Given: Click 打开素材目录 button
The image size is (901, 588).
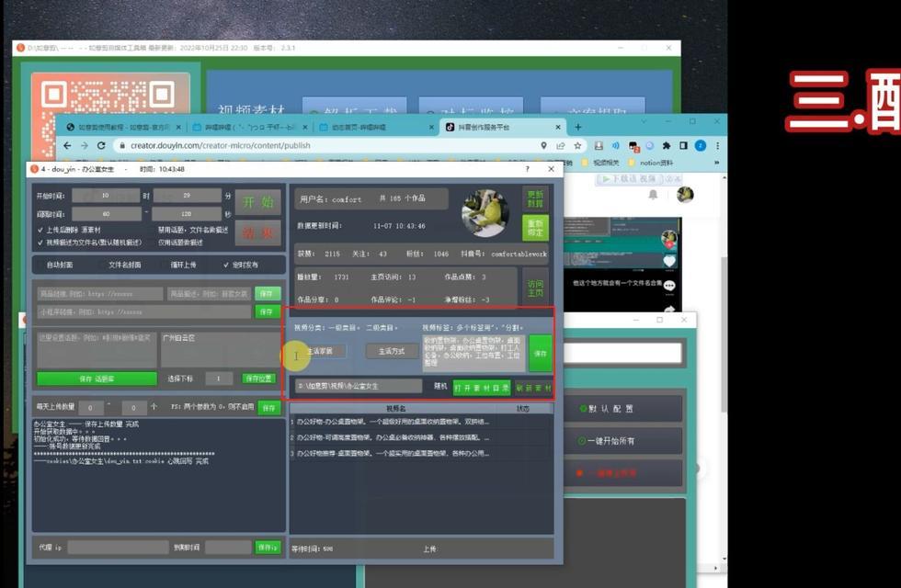Looking at the screenshot, I should pos(481,388).
